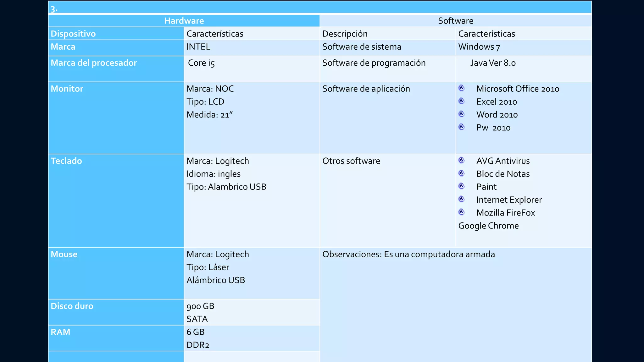Click the bullet icon beside Excel 2010
This screenshot has height=362, width=644.
pyautogui.click(x=461, y=101)
